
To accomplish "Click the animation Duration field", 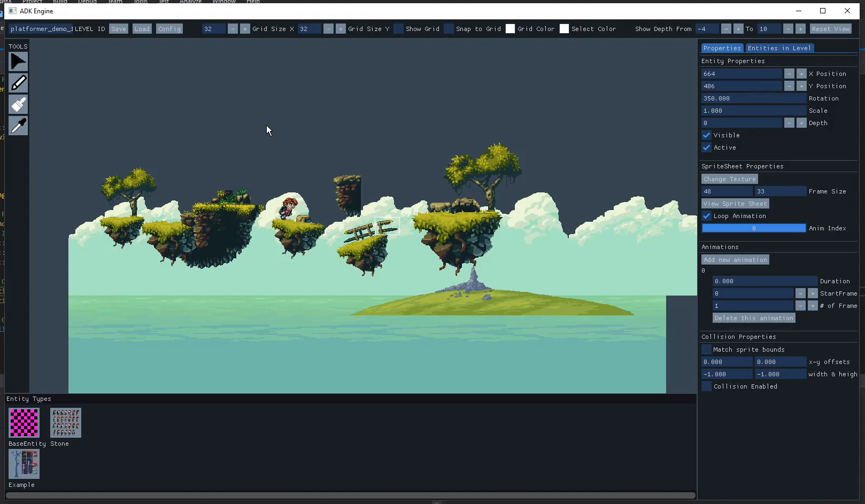I will (765, 281).
